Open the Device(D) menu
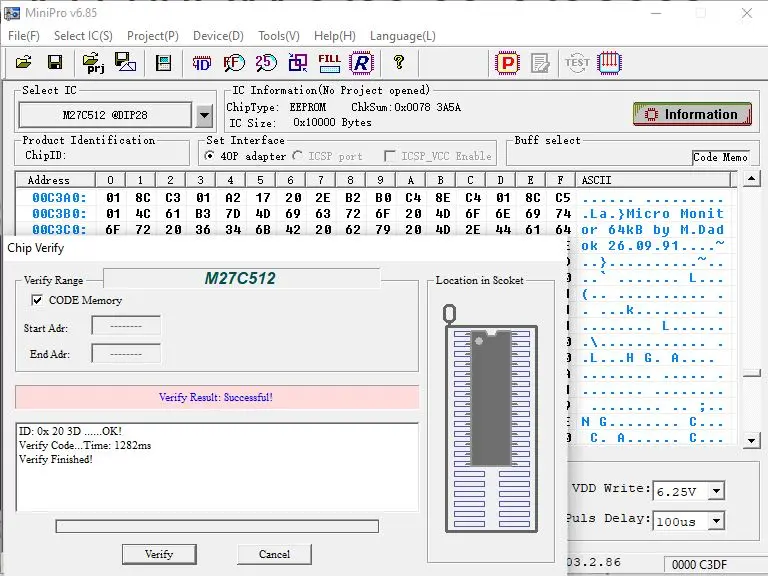 coord(218,36)
